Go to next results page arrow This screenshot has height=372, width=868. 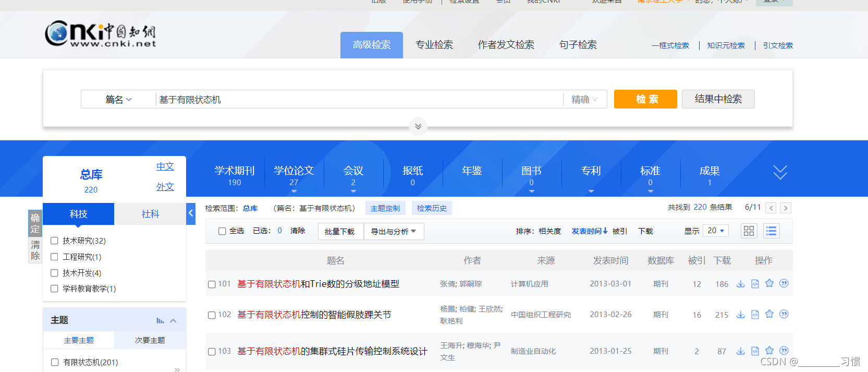785,208
